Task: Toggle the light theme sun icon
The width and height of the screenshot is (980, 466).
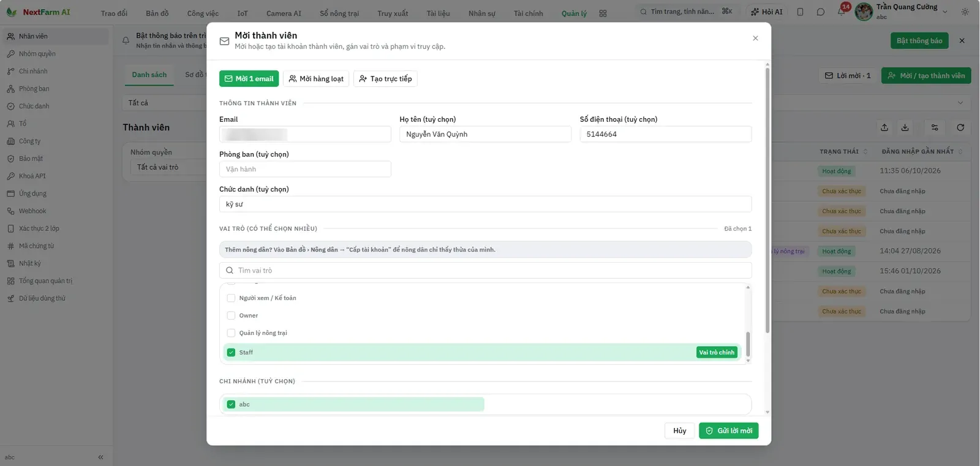Action: (x=965, y=12)
